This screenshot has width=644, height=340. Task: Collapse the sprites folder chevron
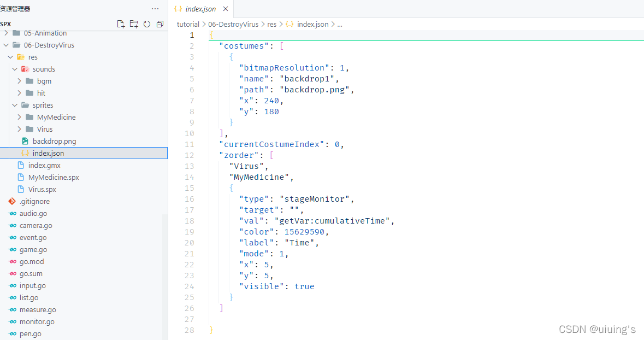(x=15, y=105)
